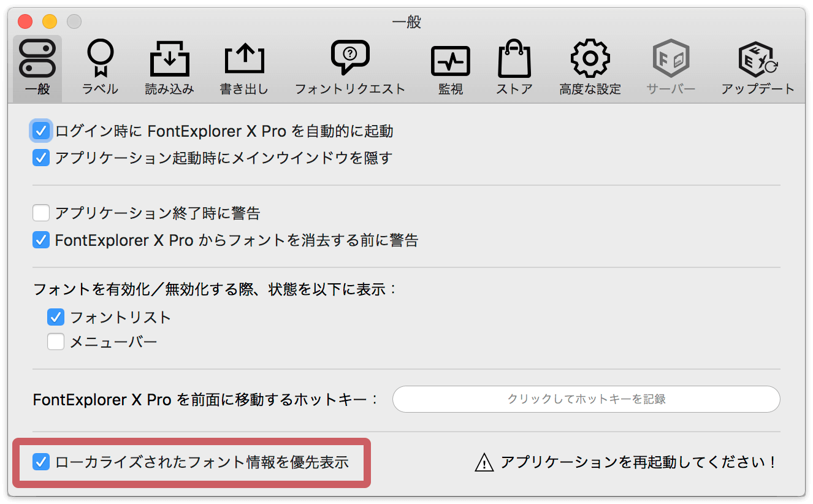Open the ラベル (Labels) preferences pane

[x=100, y=68]
